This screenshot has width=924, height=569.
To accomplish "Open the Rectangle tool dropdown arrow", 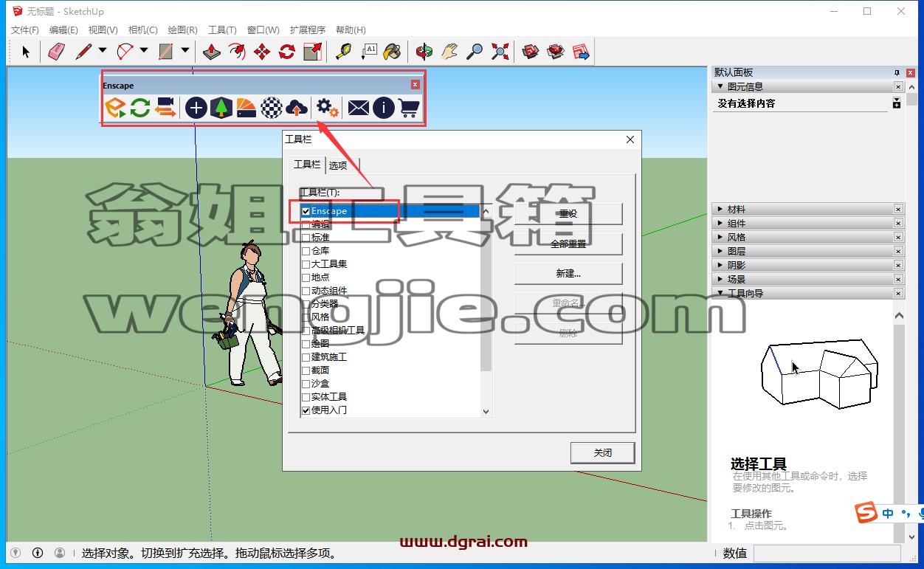I will point(185,51).
